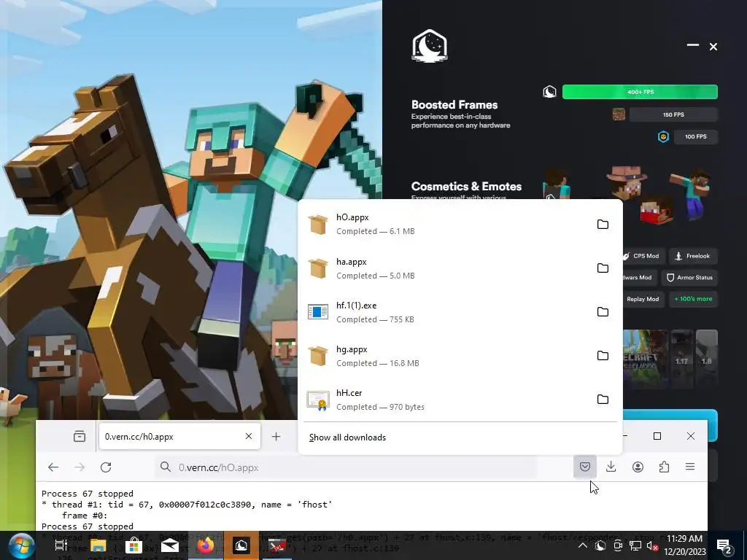Open the 11:29 AM clock and date
747x560 pixels.
click(x=684, y=545)
